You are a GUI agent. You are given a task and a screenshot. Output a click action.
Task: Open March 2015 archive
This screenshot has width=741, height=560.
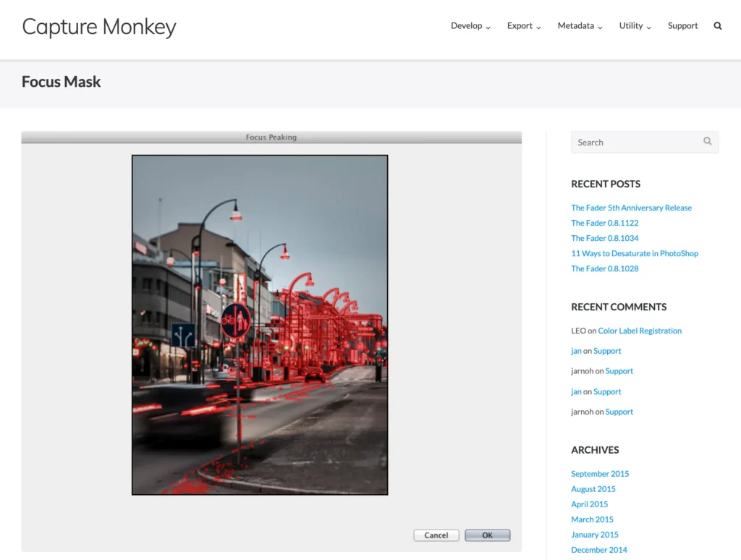pyautogui.click(x=592, y=519)
